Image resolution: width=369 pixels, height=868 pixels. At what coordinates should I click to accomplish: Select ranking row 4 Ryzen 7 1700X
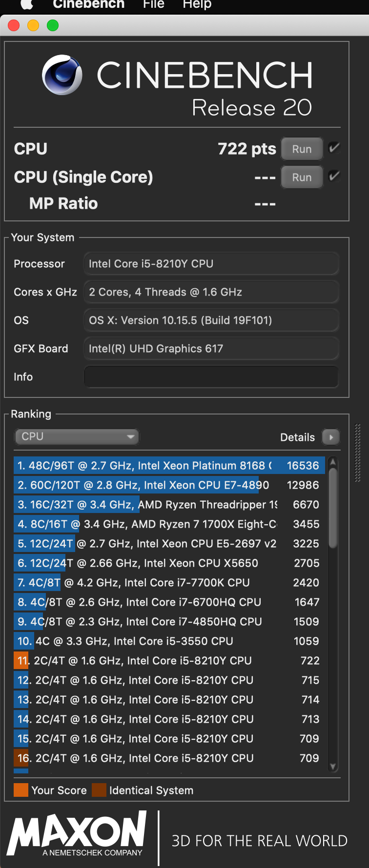169,524
